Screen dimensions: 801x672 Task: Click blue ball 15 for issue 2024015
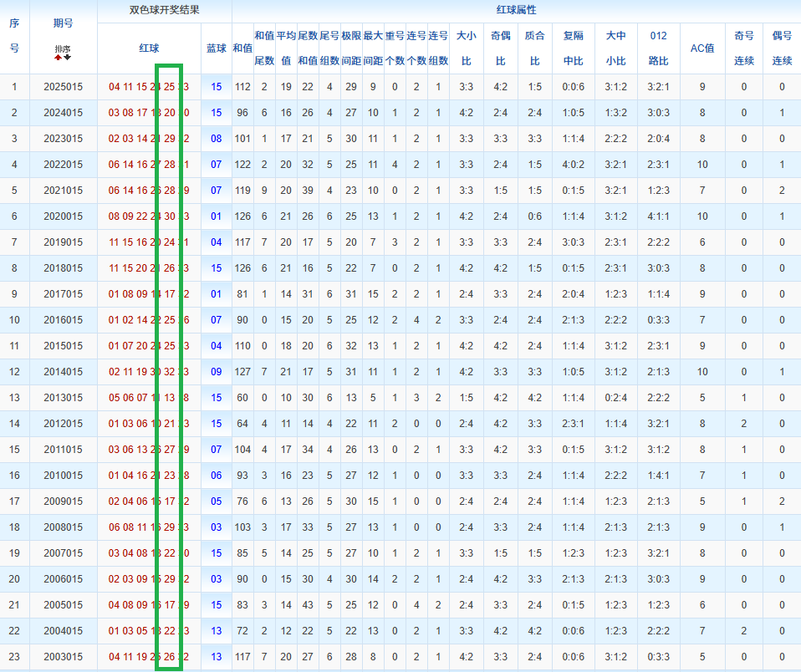(x=217, y=113)
